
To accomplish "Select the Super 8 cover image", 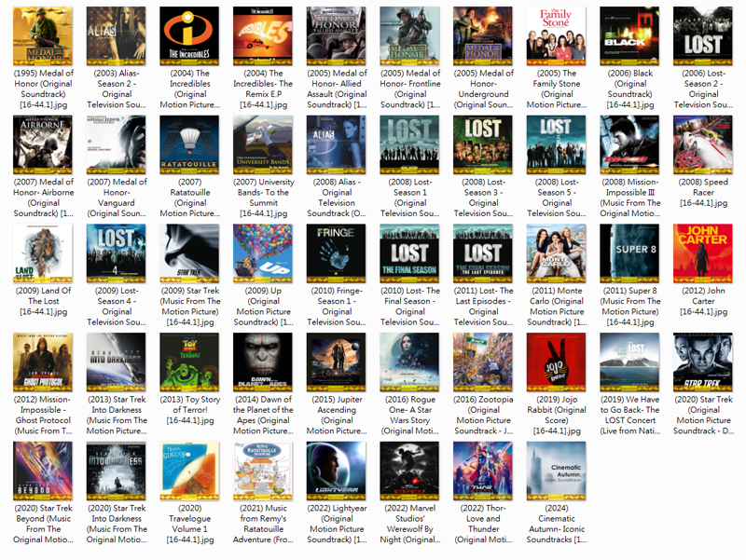I will [629, 253].
